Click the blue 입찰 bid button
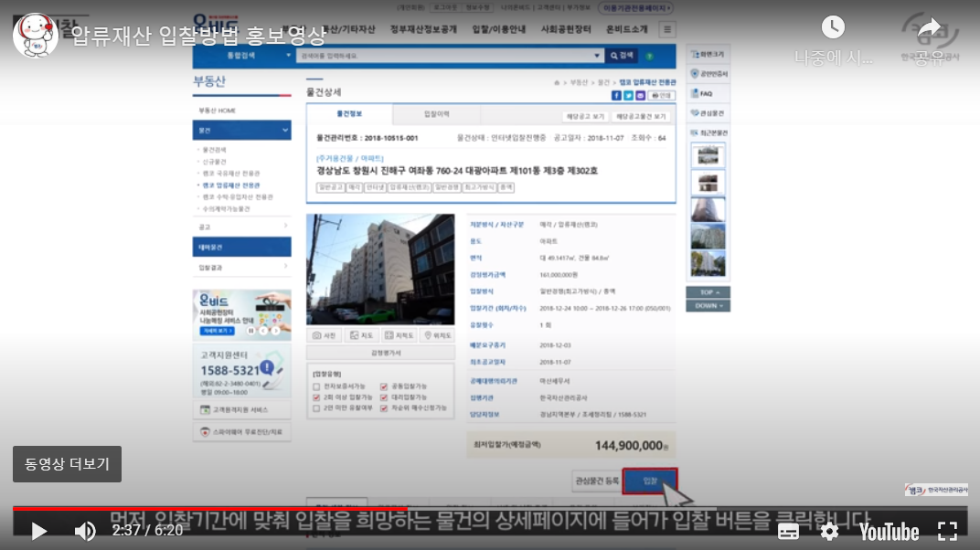The image size is (980, 550). click(x=650, y=481)
